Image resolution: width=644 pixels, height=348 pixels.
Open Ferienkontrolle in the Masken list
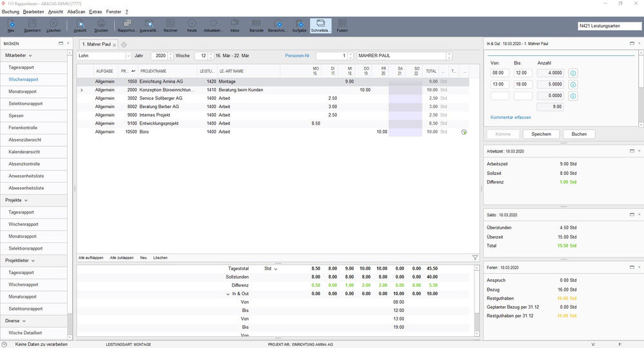pos(33,127)
